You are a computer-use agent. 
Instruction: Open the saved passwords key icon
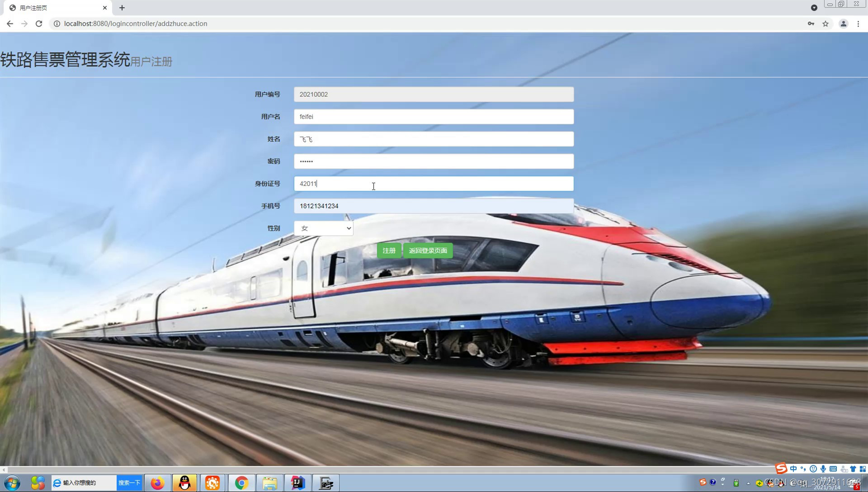[x=811, y=24]
